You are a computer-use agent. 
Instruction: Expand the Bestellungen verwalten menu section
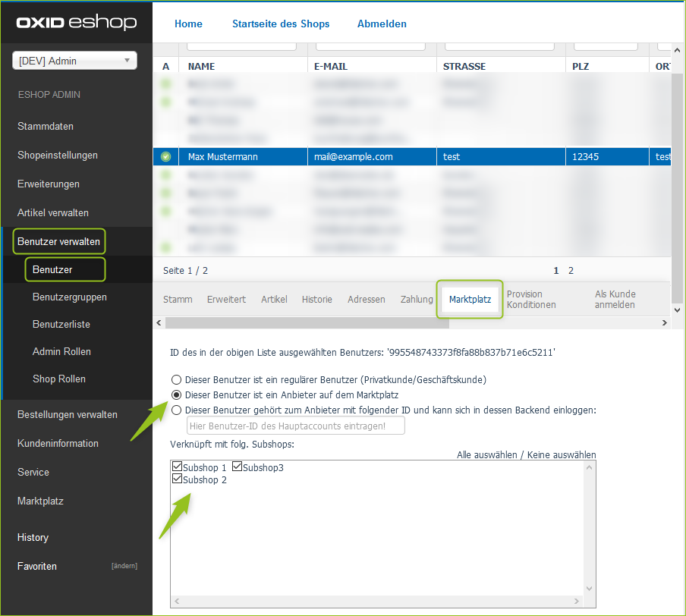pos(68,415)
